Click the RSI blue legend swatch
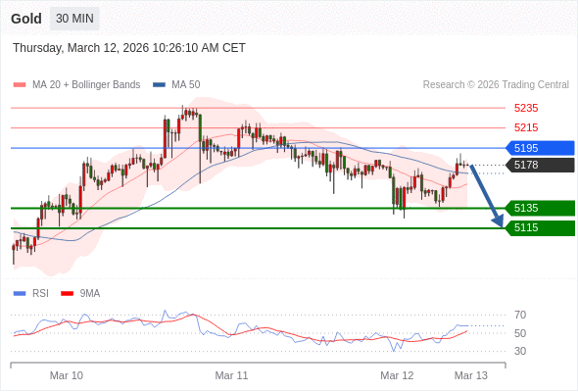The width and height of the screenshot is (578, 392). (x=20, y=294)
